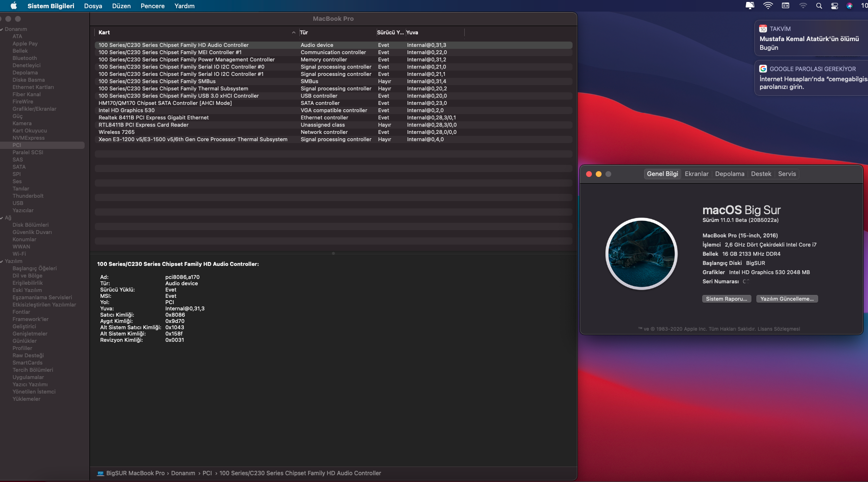
Task: Open the Apple menu
Action: point(14,6)
